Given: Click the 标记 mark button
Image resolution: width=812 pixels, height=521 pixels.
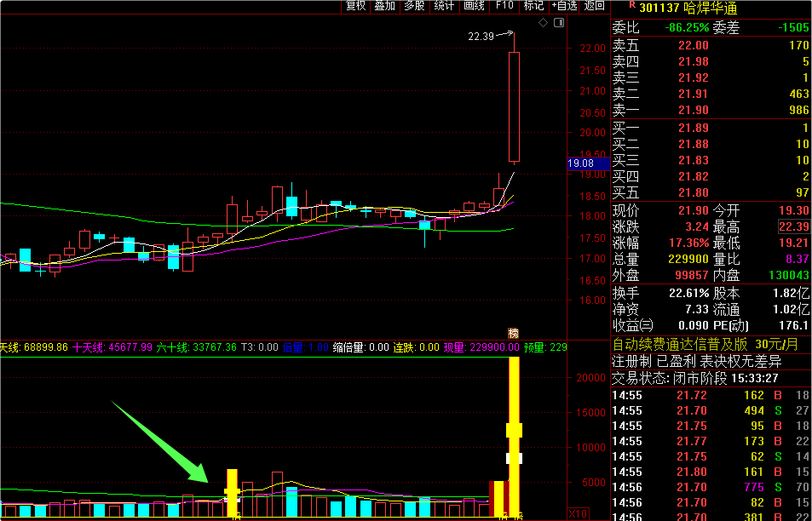Looking at the screenshot, I should point(534,6).
